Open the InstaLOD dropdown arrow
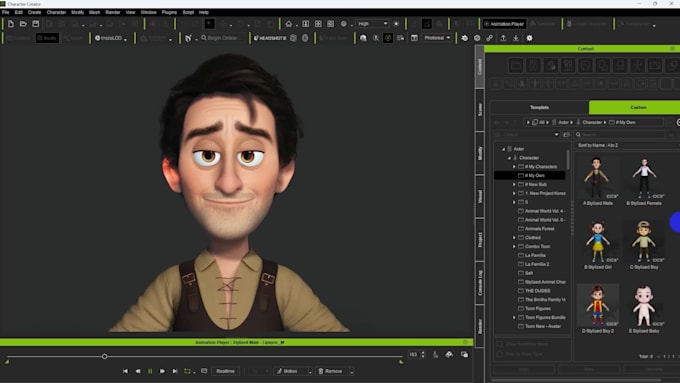The width and height of the screenshot is (680, 383). pos(125,39)
